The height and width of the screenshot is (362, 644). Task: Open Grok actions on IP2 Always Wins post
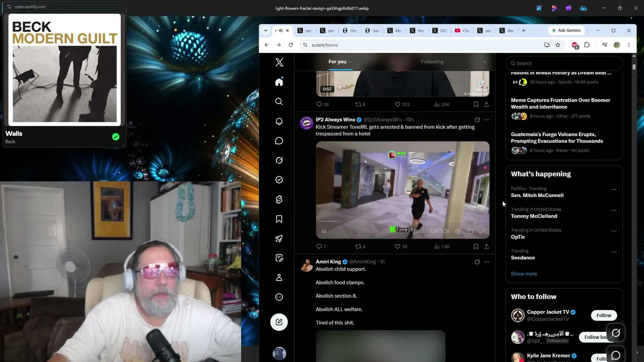point(477,120)
